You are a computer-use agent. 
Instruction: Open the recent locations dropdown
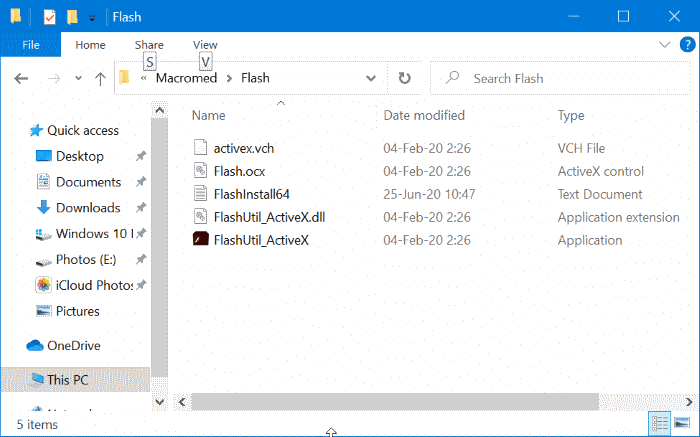tap(79, 78)
